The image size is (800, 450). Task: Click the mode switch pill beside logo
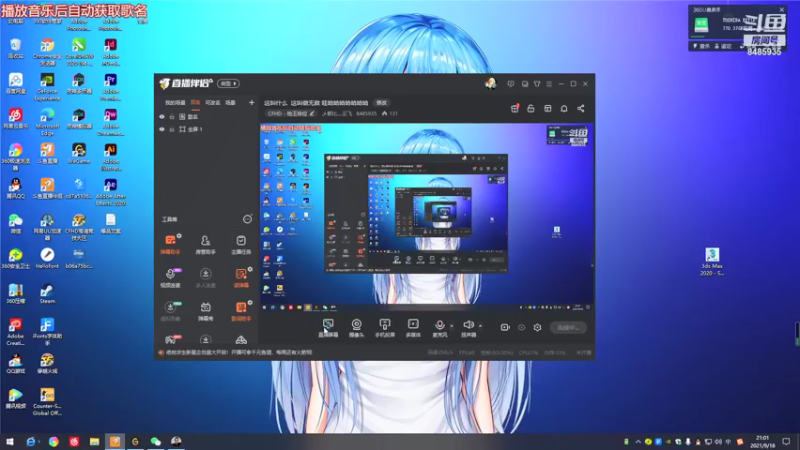click(x=228, y=84)
